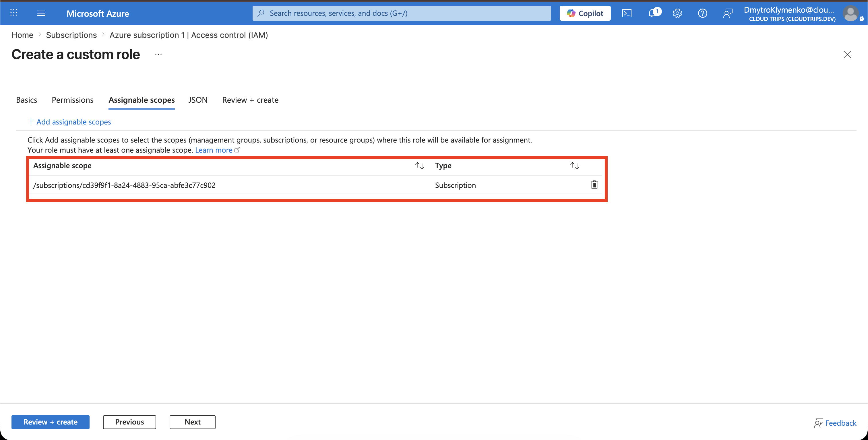Image resolution: width=868 pixels, height=440 pixels.
Task: Open the Azure apps grid launcher
Action: 14,13
